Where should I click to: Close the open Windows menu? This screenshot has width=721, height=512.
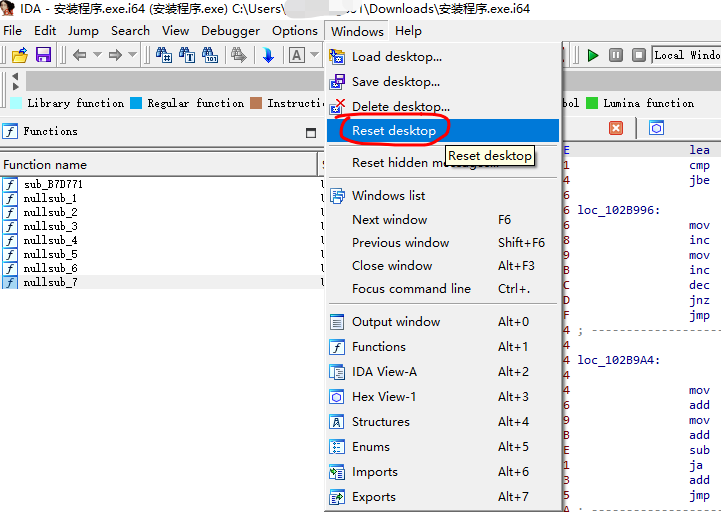[x=357, y=31]
